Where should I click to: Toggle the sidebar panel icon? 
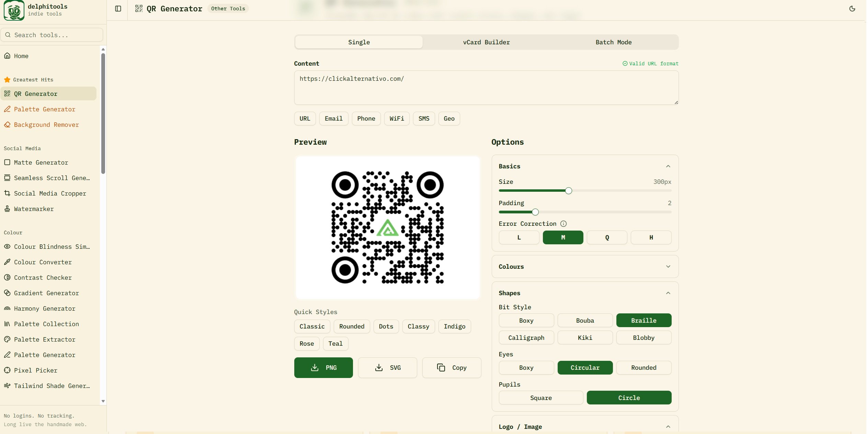[x=118, y=9]
